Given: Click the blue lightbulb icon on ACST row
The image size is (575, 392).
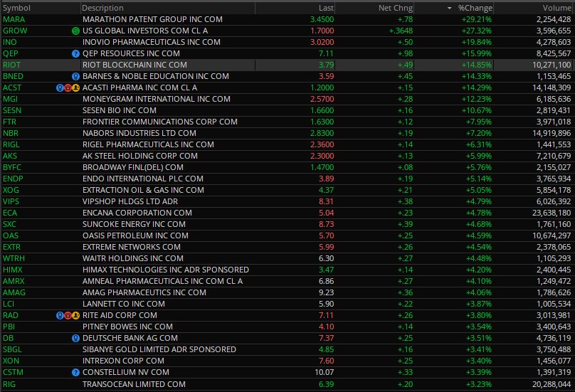Looking at the screenshot, I should coord(60,88).
